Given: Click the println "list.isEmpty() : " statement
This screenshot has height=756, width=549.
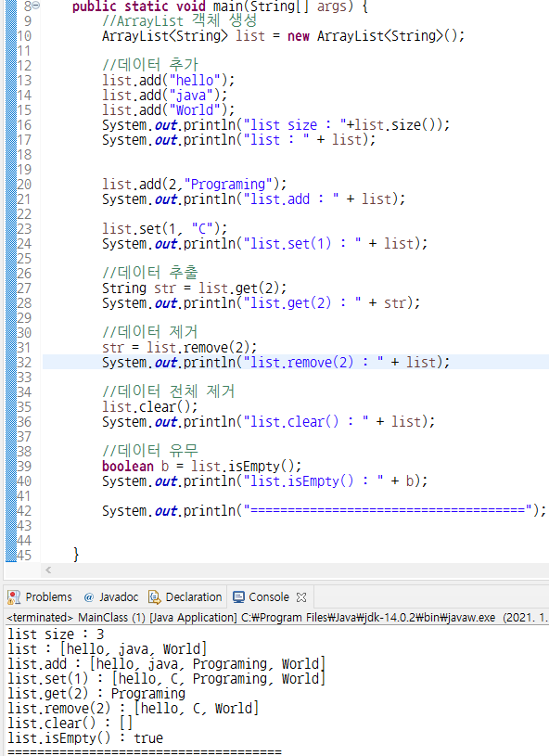Looking at the screenshot, I should [x=264, y=481].
